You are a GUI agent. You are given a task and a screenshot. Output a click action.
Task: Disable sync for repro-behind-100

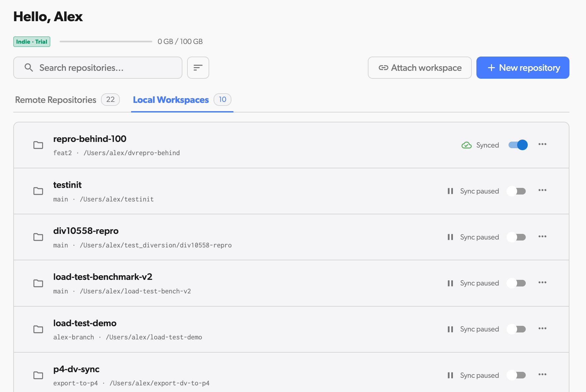pyautogui.click(x=518, y=145)
